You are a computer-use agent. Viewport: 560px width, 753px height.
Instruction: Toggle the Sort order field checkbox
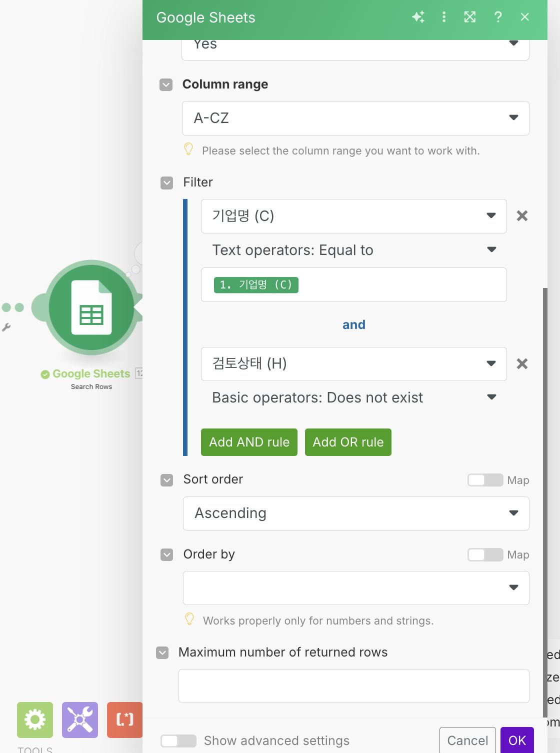(167, 480)
